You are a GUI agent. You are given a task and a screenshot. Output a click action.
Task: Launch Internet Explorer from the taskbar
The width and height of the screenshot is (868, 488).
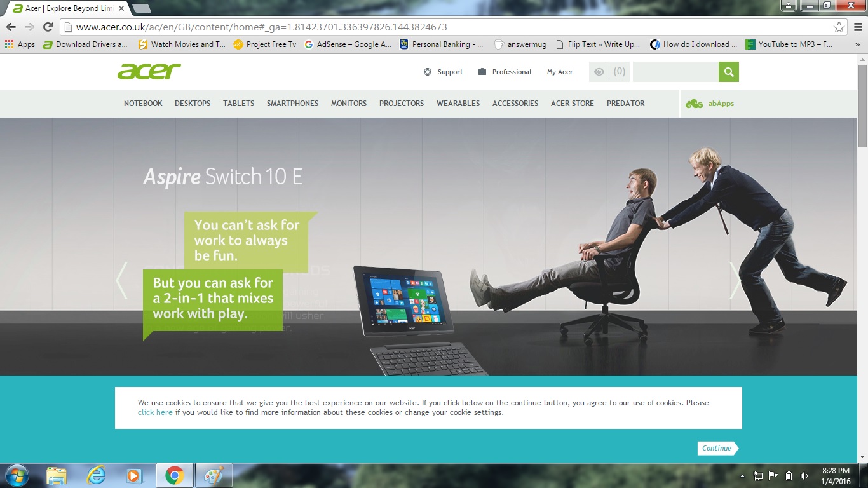point(96,475)
